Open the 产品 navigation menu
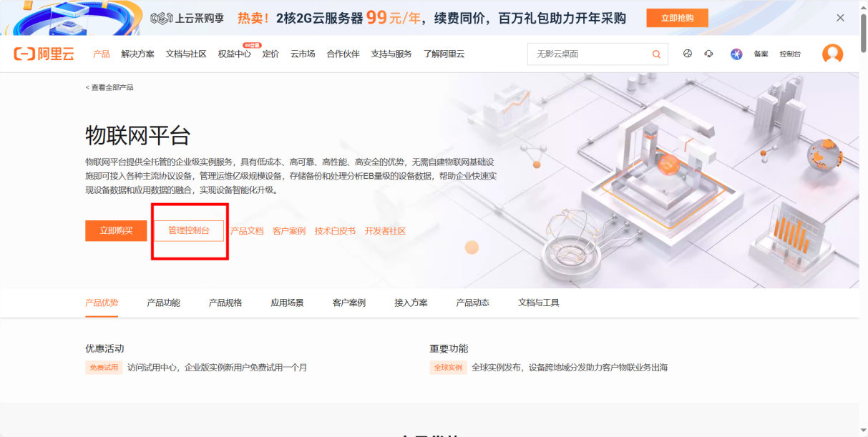Image resolution: width=868 pixels, height=437 pixels. 102,54
